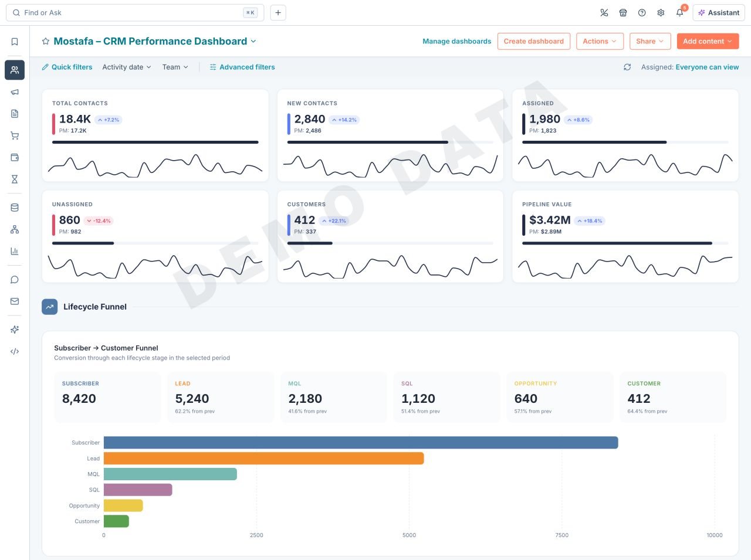This screenshot has width=751, height=560.
Task: Open the Reporting bar-chart sidebar icon
Action: pyautogui.click(x=15, y=251)
